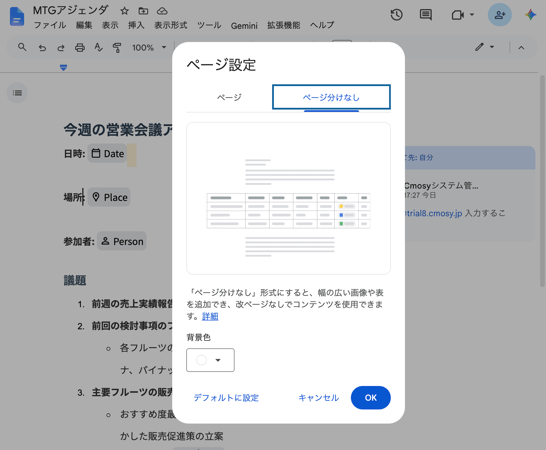The image size is (546, 450).
Task: Open the 拡張機能 menu
Action: pyautogui.click(x=283, y=25)
